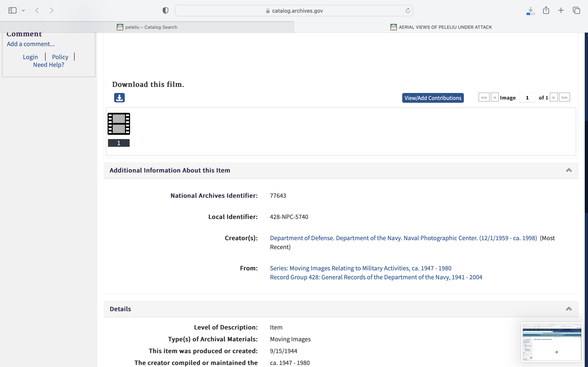
Task: Open the sidebar dropdown arrow
Action: click(x=23, y=10)
